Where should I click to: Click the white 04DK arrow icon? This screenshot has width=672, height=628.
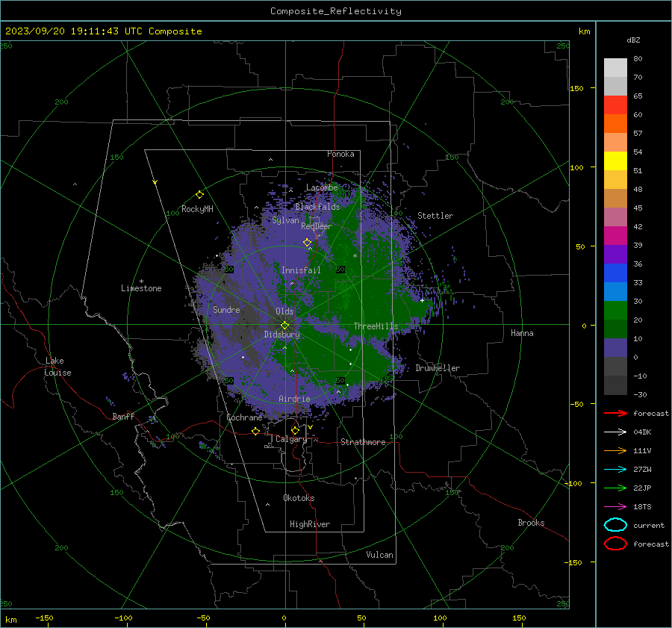tap(615, 432)
